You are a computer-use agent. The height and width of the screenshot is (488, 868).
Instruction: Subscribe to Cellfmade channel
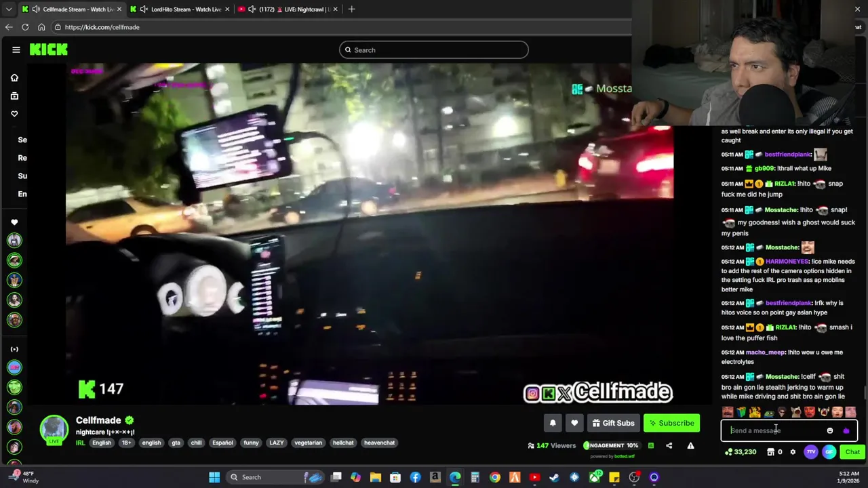671,423
